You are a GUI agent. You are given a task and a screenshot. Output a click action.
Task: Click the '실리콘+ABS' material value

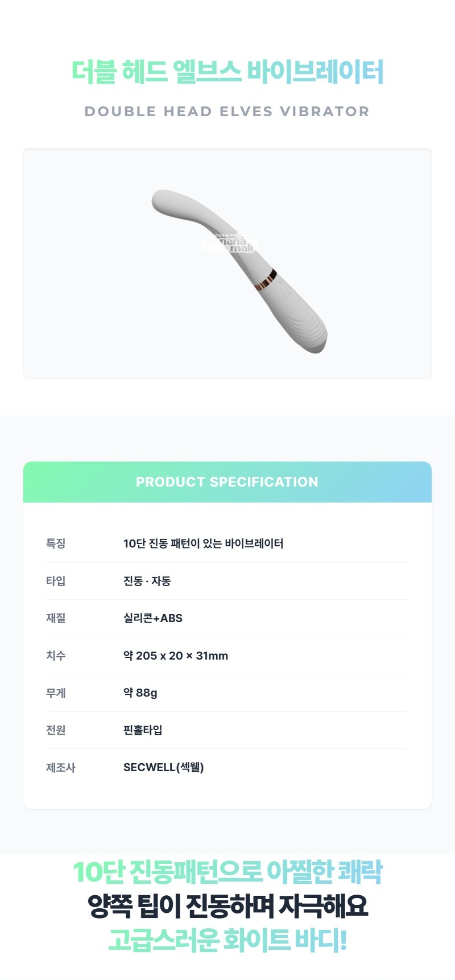(153, 618)
